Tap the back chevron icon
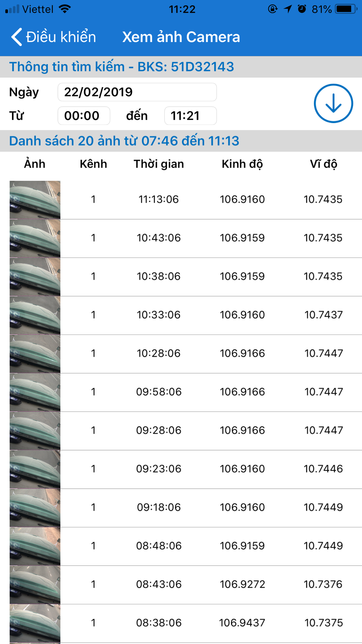 pyautogui.click(x=17, y=37)
